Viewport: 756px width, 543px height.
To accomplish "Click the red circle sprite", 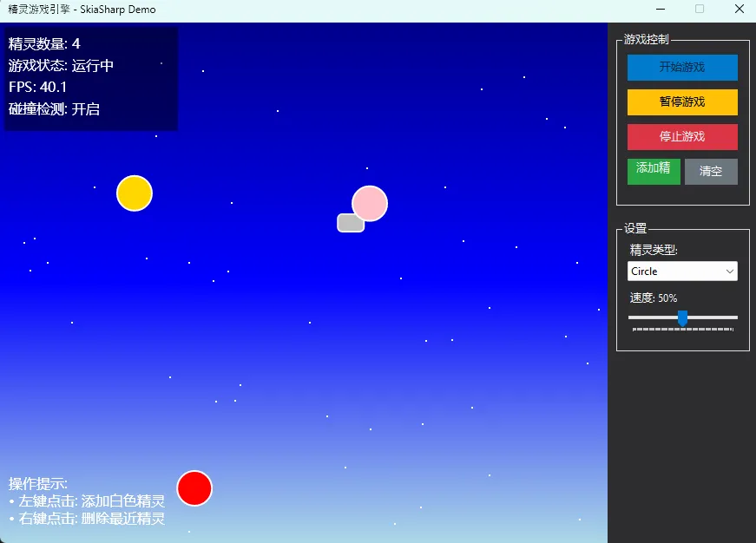I will tap(194, 488).
